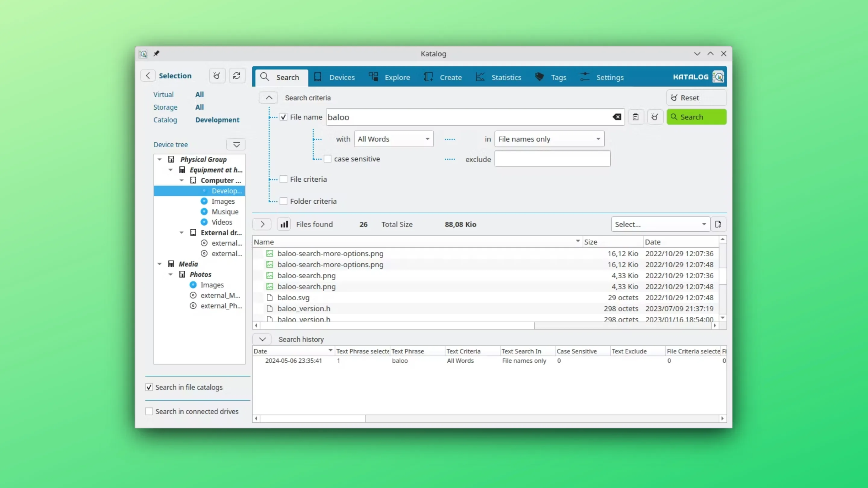
Task: Select baloo.svg in the results list
Action: (x=293, y=297)
